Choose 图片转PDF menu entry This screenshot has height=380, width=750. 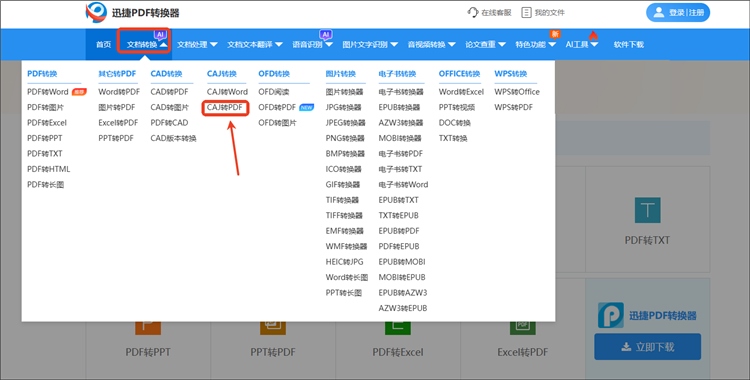pyautogui.click(x=117, y=107)
